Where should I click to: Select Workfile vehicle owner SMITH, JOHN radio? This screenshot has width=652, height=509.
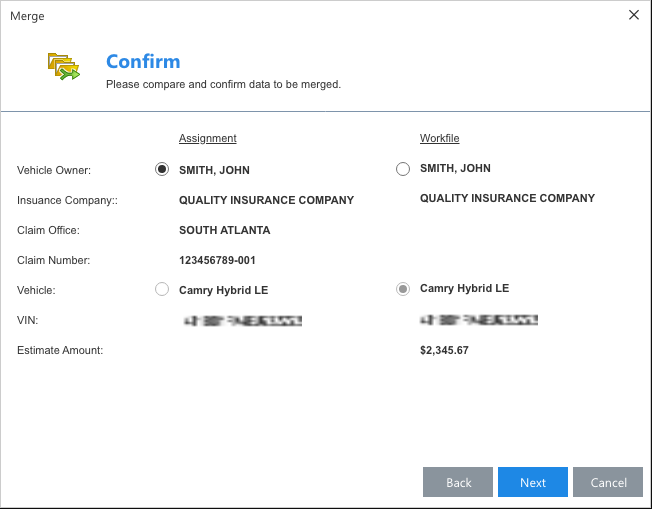(x=403, y=169)
